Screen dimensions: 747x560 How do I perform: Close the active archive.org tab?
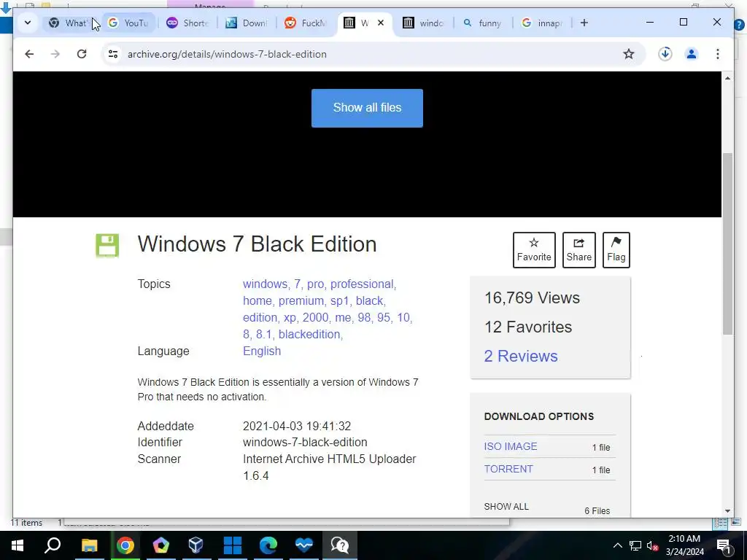pos(381,23)
